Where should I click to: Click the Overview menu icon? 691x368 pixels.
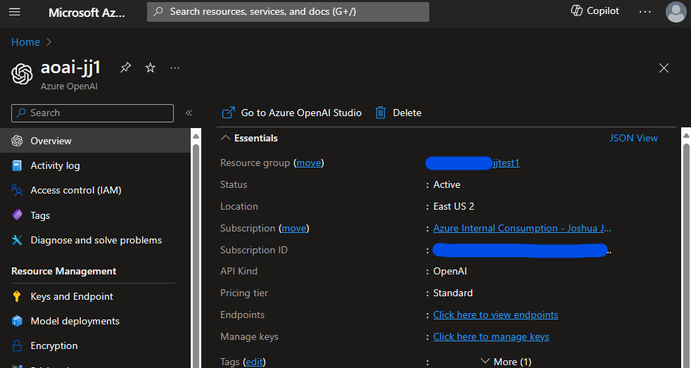click(17, 141)
